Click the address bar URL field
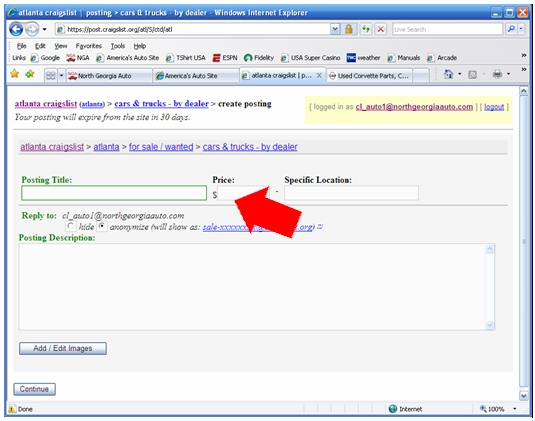Screen dimensions: 535x421 tap(193, 29)
